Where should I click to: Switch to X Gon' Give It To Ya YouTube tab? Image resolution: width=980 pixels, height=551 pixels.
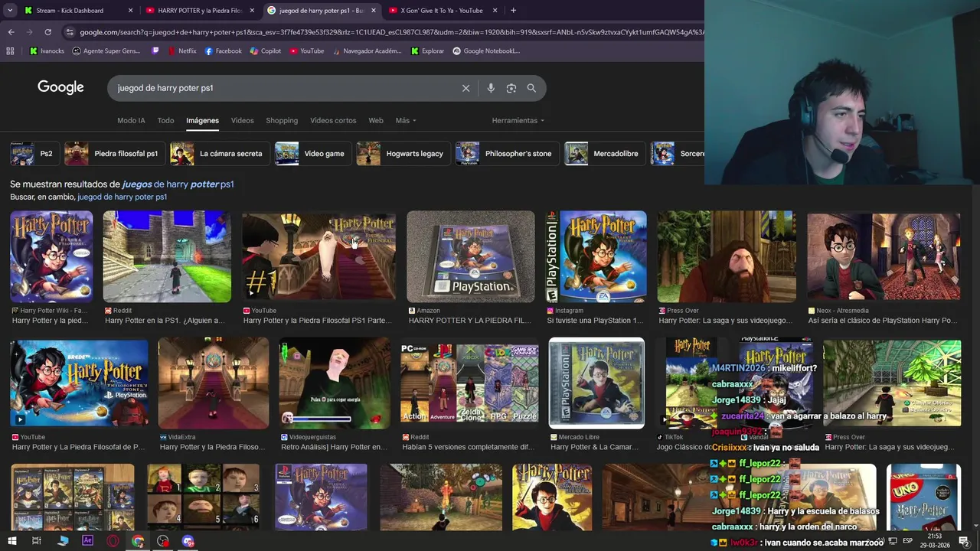(444, 11)
